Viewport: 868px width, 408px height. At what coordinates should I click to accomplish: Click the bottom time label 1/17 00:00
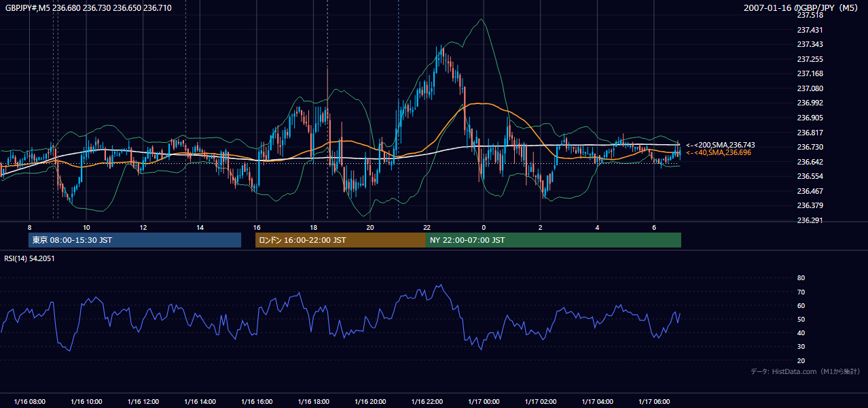[483, 402]
